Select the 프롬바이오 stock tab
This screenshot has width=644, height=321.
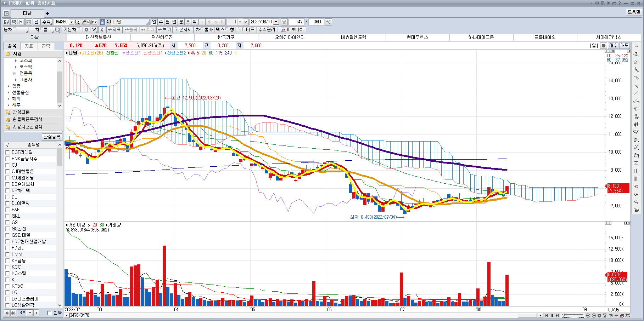point(545,38)
